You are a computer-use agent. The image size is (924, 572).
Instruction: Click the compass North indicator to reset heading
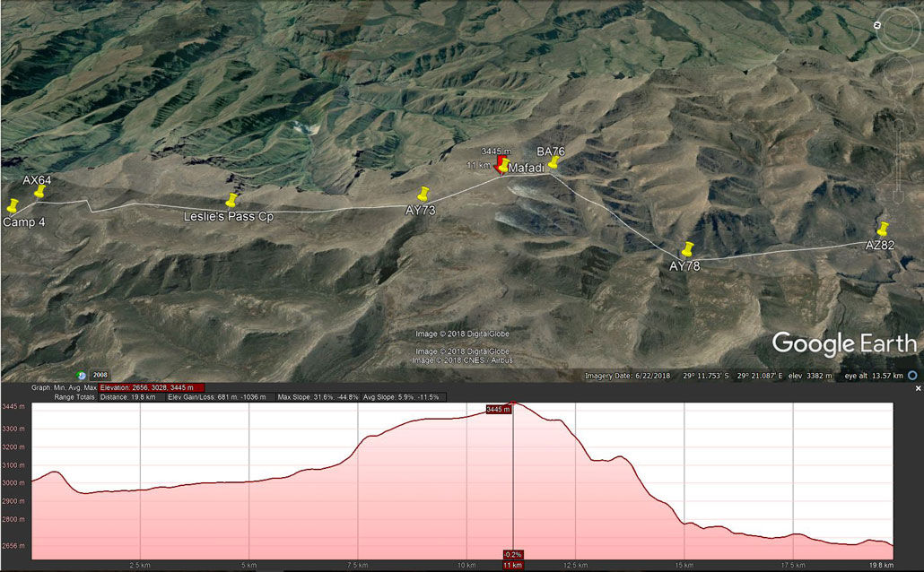[877, 25]
